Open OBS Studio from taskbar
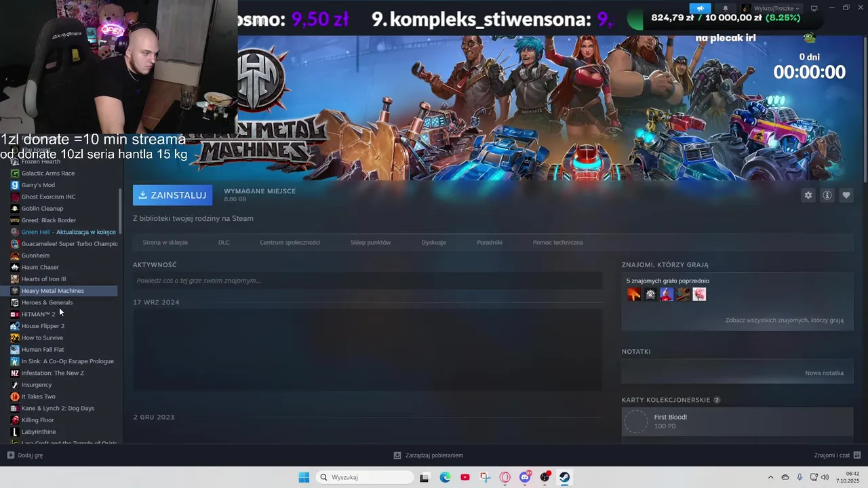 tap(545, 477)
